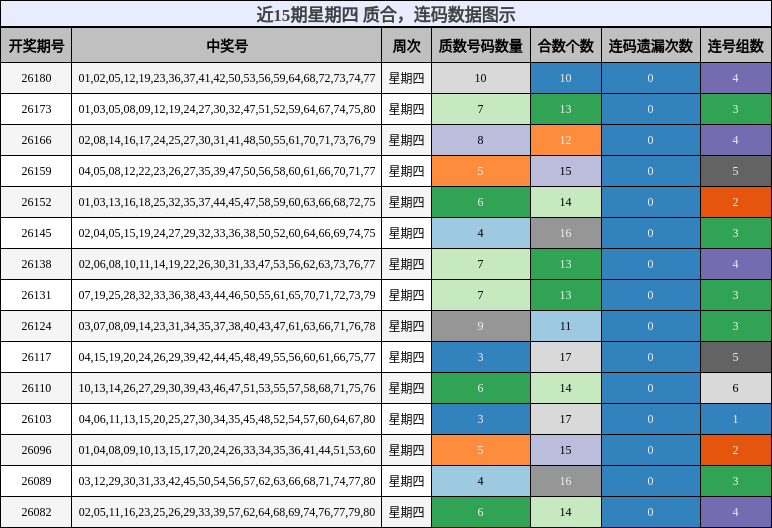The width and height of the screenshot is (772, 528).
Task: Click gray prime count 9 in row 26124
Action: (x=481, y=326)
